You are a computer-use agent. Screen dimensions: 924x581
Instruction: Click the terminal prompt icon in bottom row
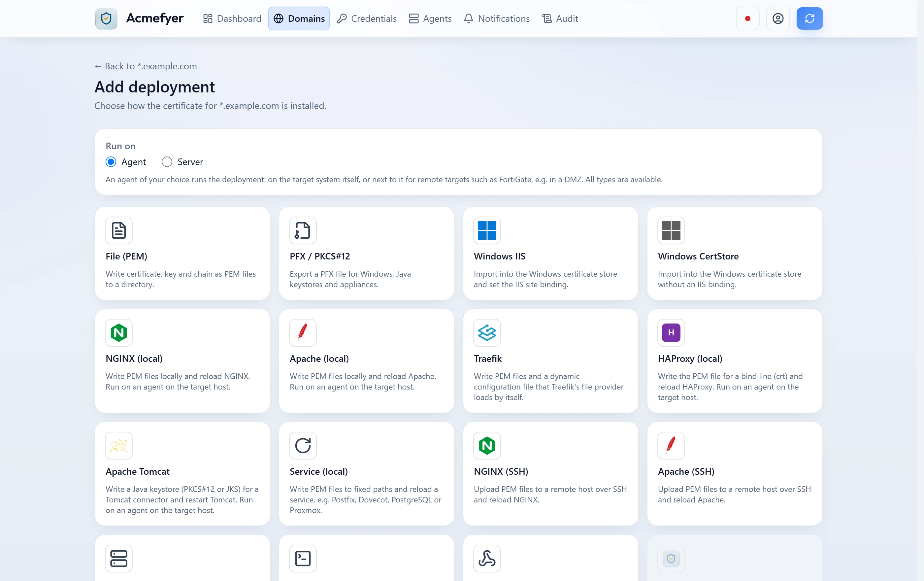click(303, 558)
